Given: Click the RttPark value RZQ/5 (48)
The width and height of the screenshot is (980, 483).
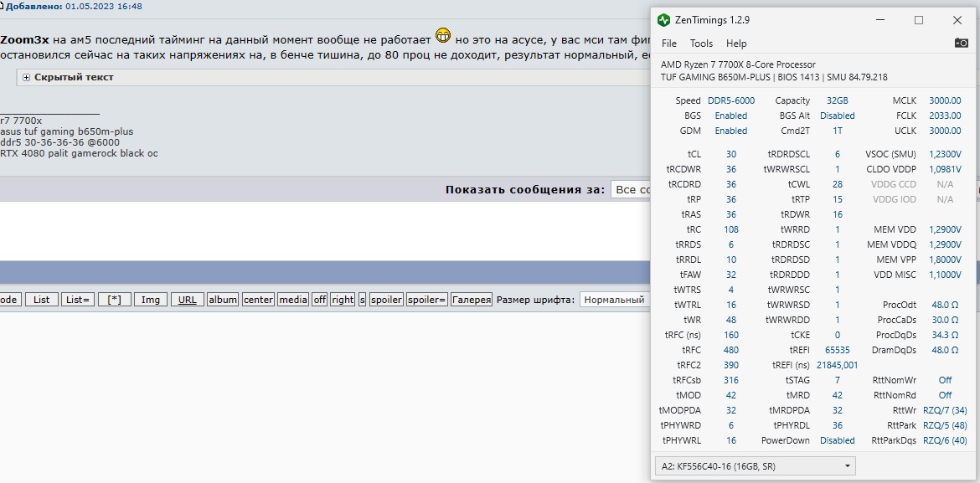Looking at the screenshot, I should (945, 425).
